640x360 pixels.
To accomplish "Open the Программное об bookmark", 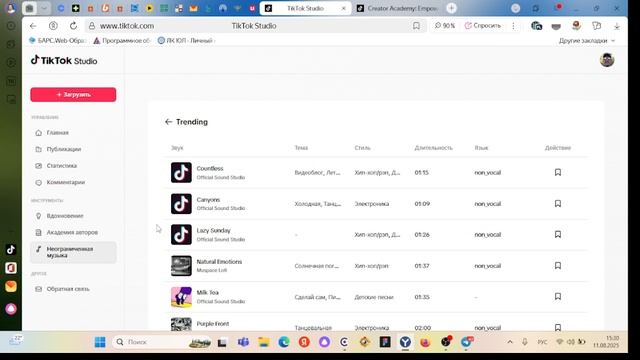I will (x=122, y=40).
